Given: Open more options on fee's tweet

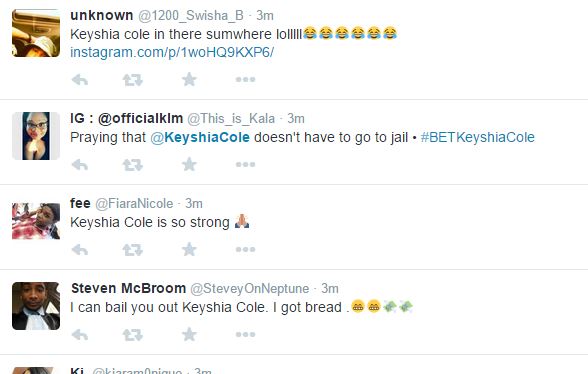Looking at the screenshot, I should [x=245, y=249].
